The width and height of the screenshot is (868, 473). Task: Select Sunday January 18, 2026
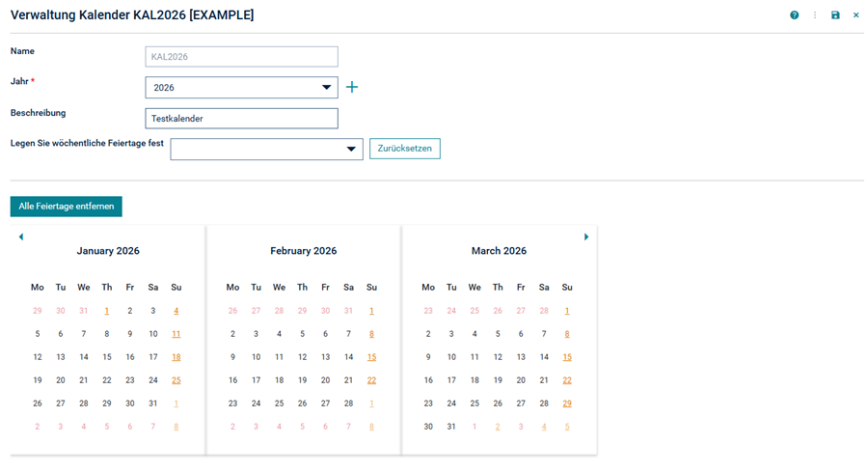176,357
